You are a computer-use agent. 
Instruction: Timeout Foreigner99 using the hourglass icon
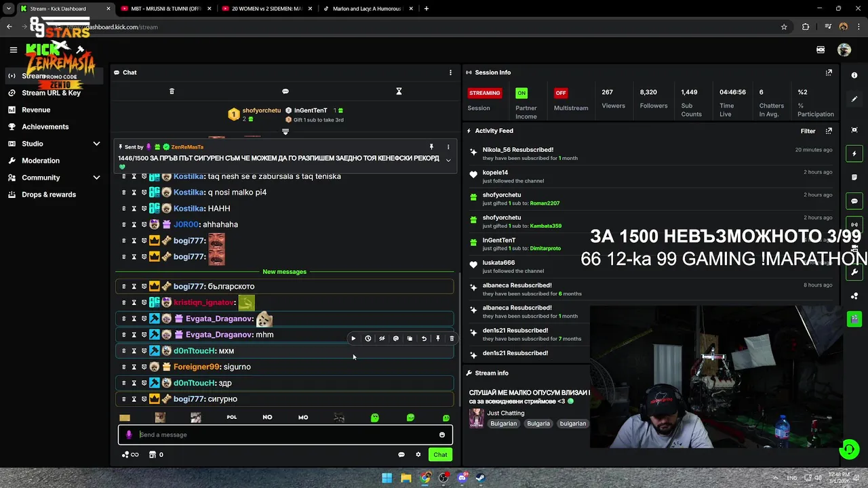[x=134, y=367]
